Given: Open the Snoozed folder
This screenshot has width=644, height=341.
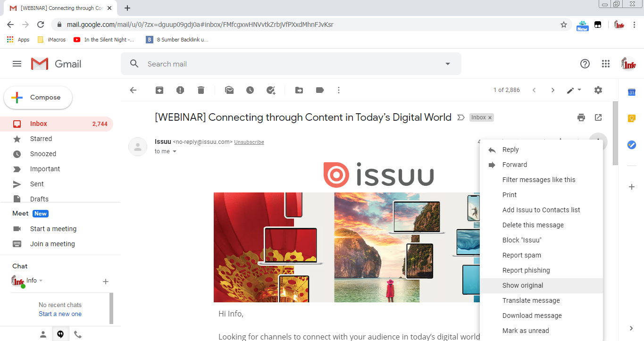Looking at the screenshot, I should (x=57, y=154).
